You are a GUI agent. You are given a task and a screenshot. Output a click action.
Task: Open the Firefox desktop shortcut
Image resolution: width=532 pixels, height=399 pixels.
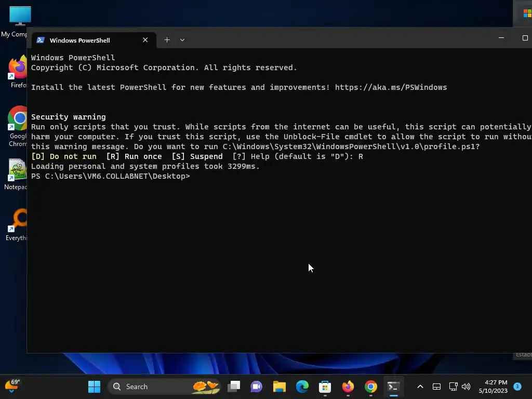[x=18, y=72]
